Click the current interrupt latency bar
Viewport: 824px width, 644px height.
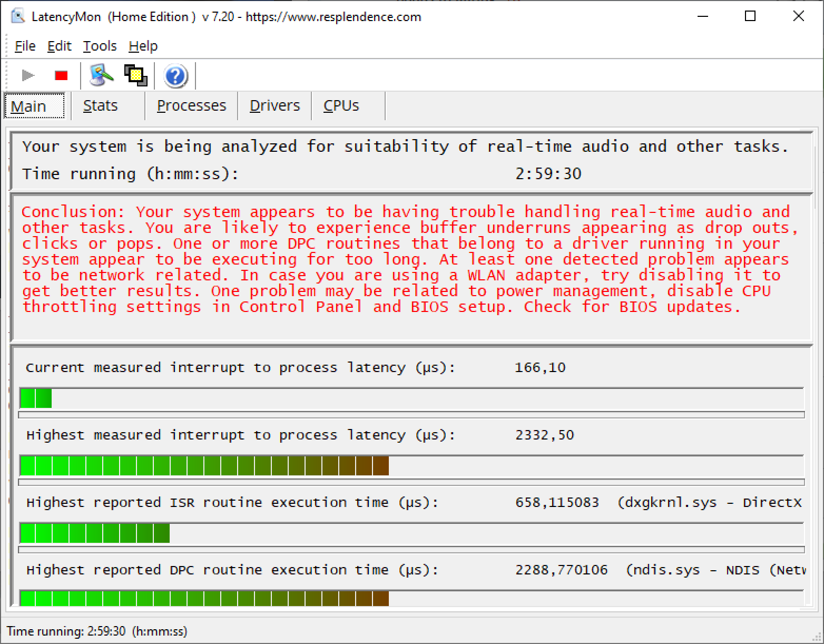411,398
